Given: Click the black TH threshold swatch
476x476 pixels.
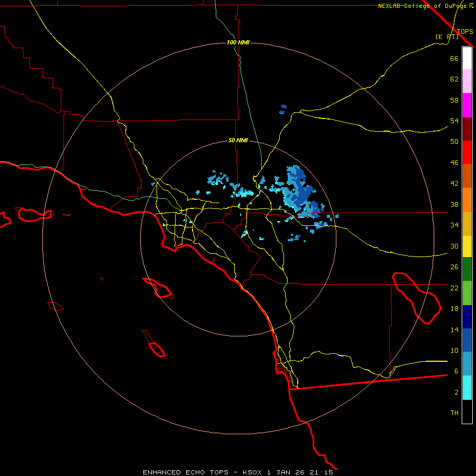Looking at the screenshot, I should tap(467, 411).
